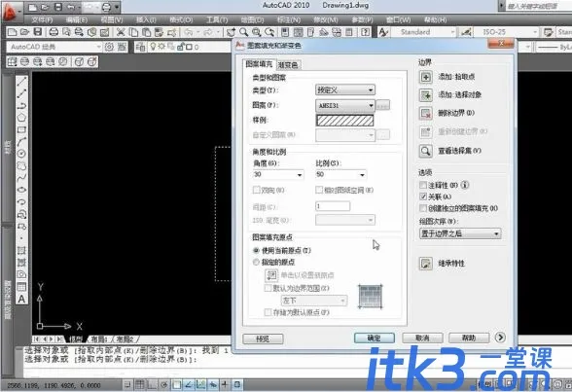Click the Cut (scissors) icon in the standard toolbar
Image resolution: width=572 pixels, height=392 pixels.
(x=121, y=32)
